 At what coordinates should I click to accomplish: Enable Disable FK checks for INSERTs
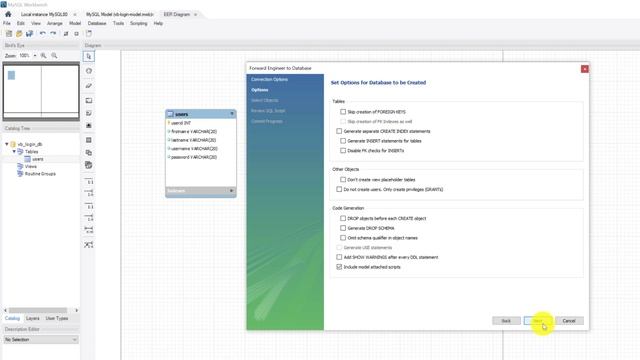(343, 151)
